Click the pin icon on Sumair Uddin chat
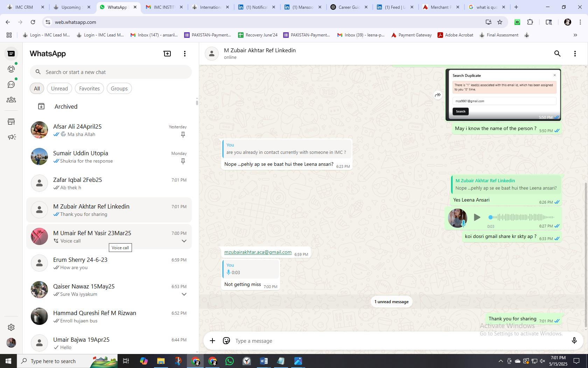This screenshot has height=368, width=588. click(183, 161)
